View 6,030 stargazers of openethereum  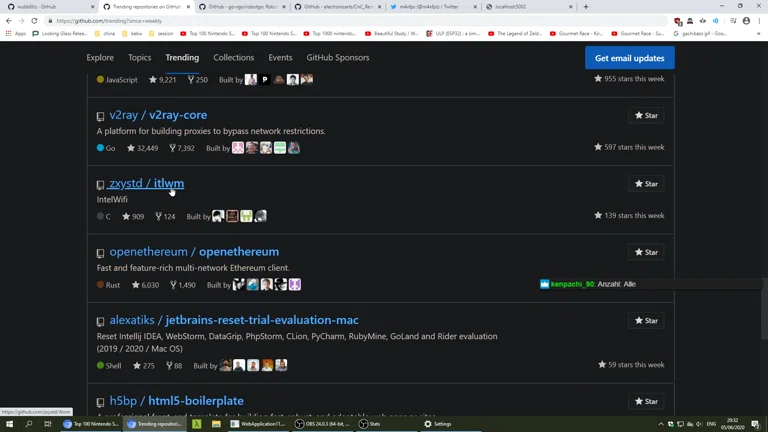(x=145, y=285)
